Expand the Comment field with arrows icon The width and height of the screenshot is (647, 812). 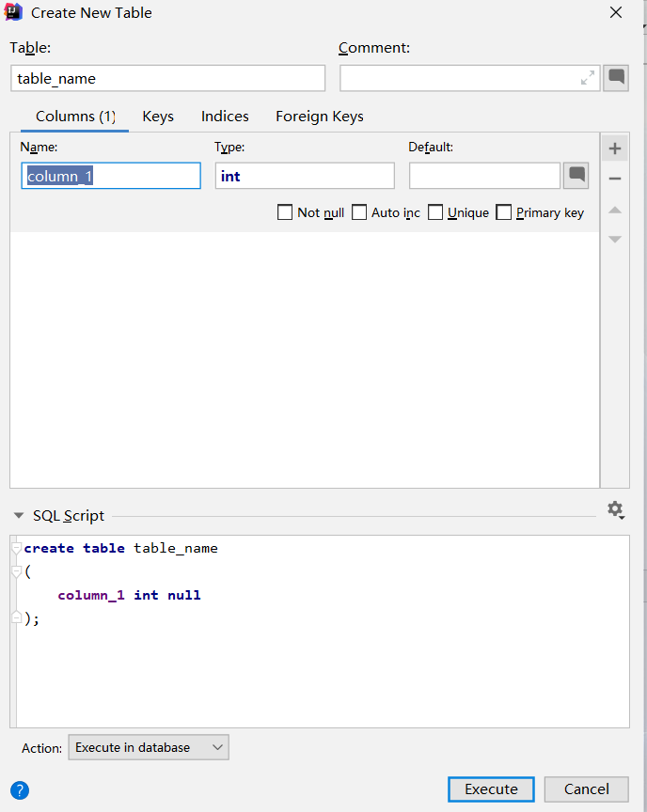click(588, 78)
